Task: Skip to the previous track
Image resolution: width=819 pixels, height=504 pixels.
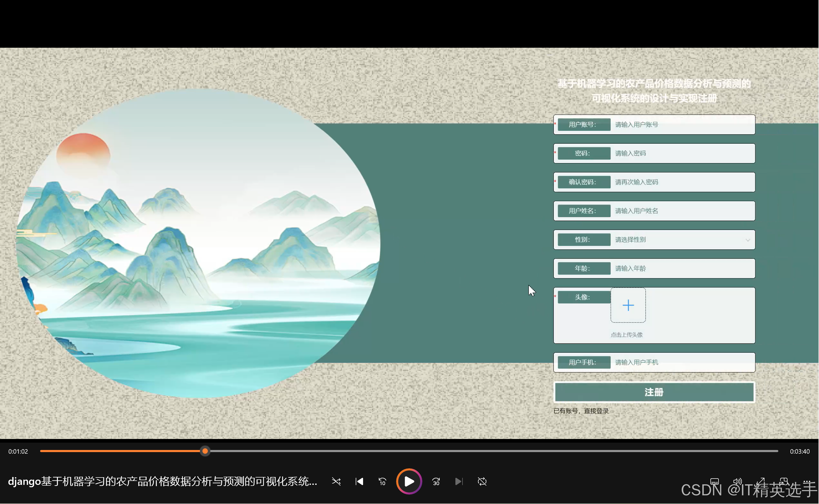Action: (x=359, y=481)
